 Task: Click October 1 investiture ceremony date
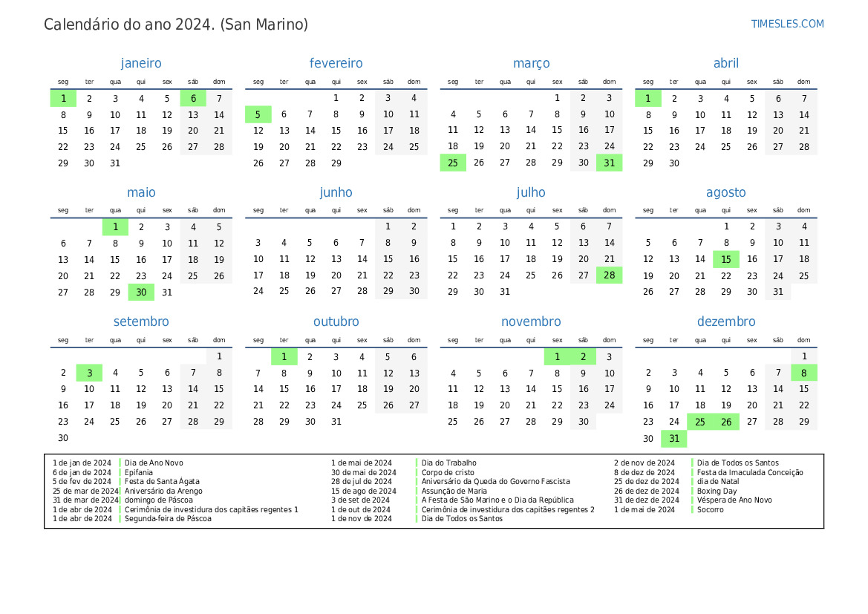click(x=284, y=356)
